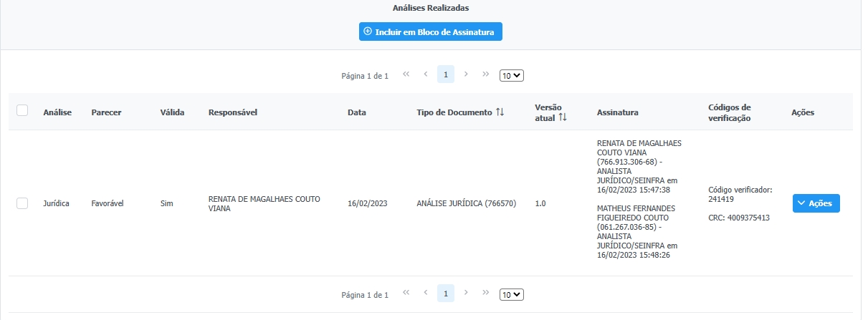868x320 pixels.
Task: Expand the blue Ações dropdown button
Action: click(x=816, y=203)
